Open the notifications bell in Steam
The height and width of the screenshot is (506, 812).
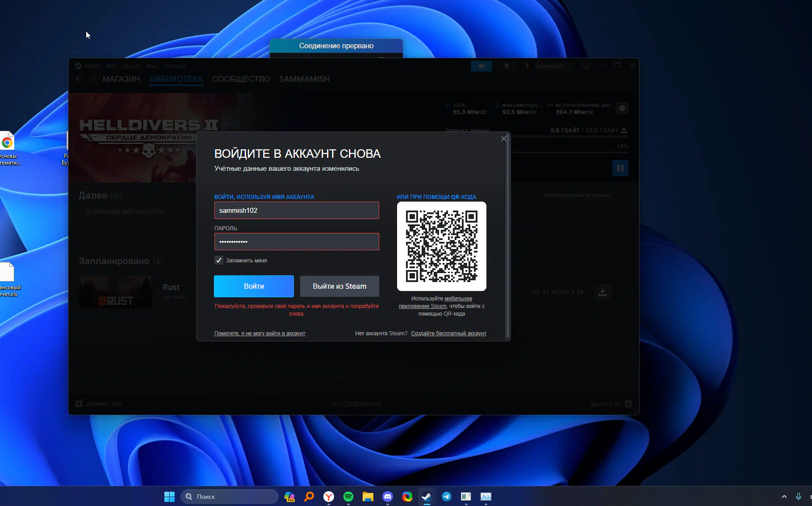click(x=506, y=66)
